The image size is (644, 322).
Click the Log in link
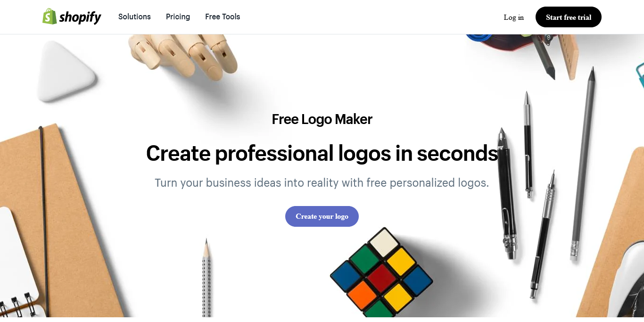coord(513,17)
